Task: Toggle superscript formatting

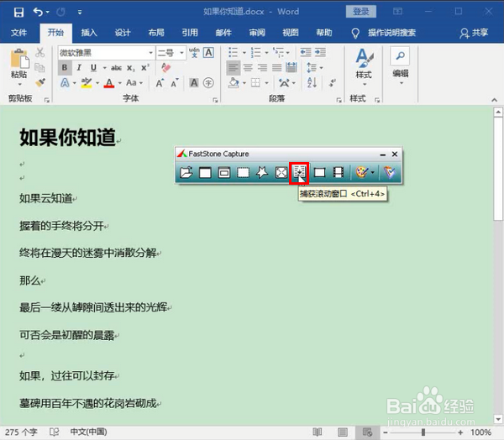Action: pyautogui.click(x=145, y=67)
